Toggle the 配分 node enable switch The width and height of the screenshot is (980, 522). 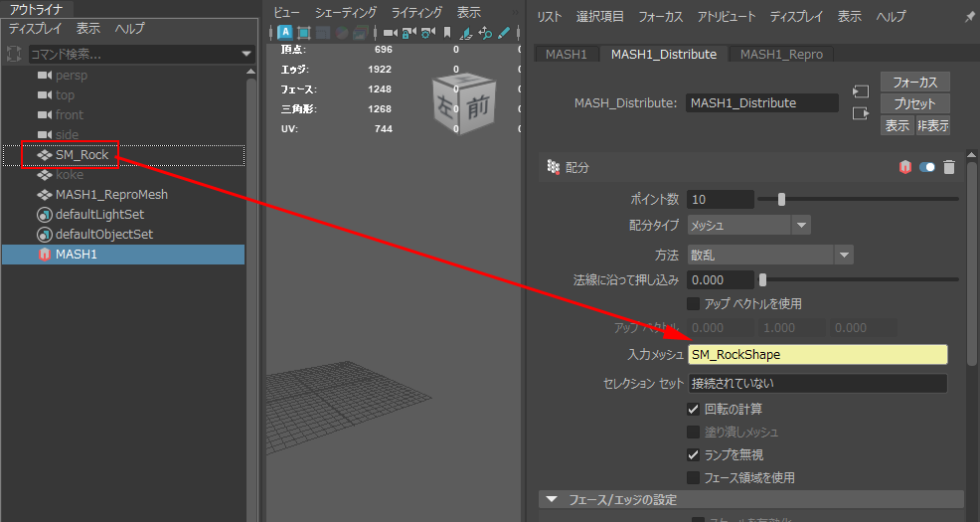(x=927, y=168)
